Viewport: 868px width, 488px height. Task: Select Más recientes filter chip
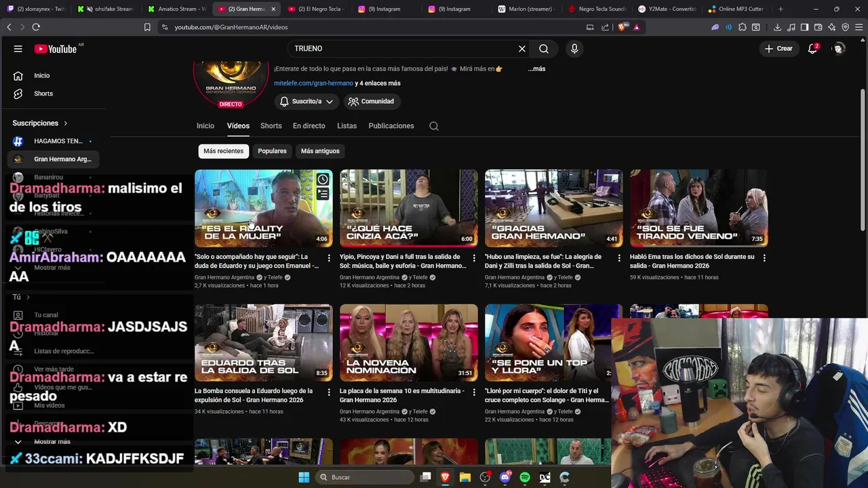(223, 151)
